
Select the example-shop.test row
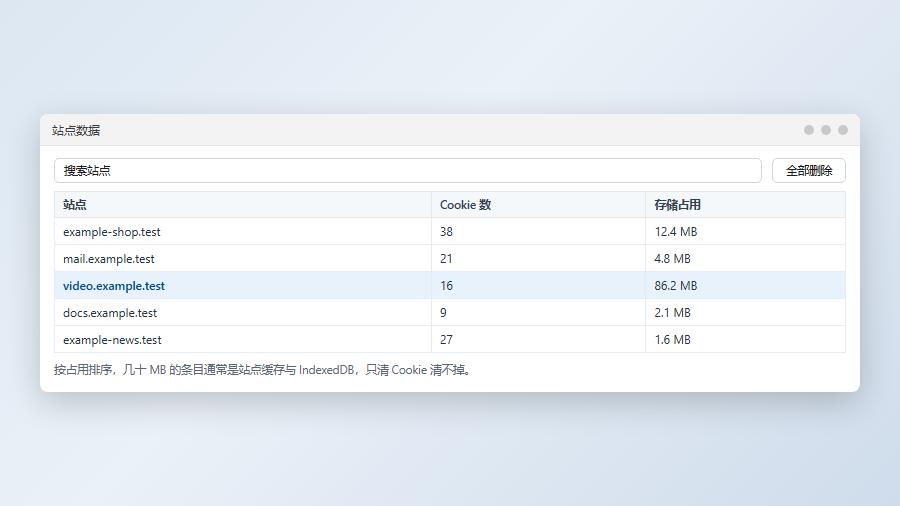coord(449,231)
